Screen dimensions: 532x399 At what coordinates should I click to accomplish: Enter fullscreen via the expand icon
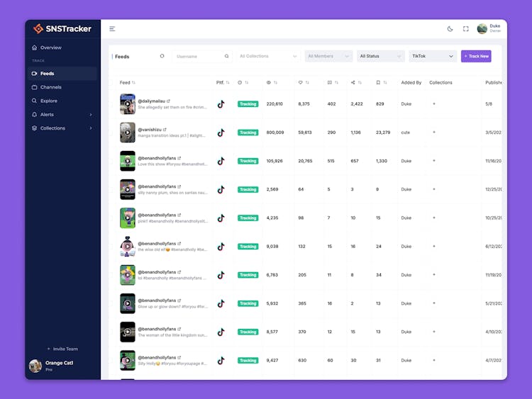pos(465,29)
